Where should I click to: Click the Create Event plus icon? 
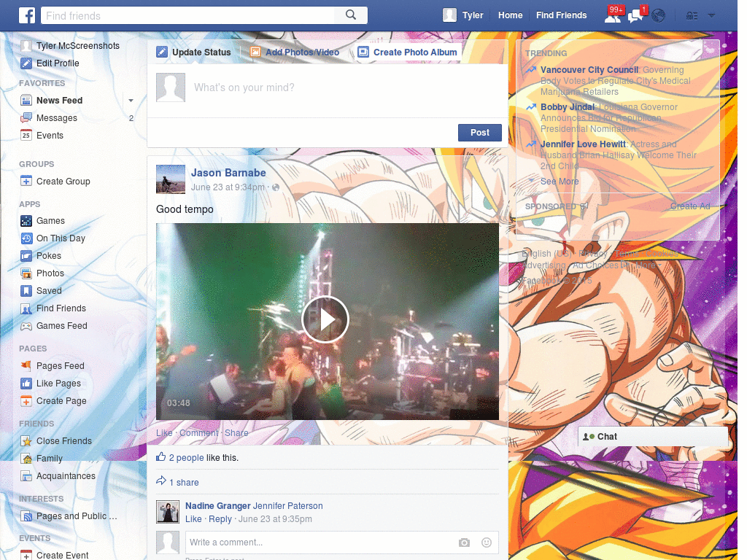click(x=26, y=555)
